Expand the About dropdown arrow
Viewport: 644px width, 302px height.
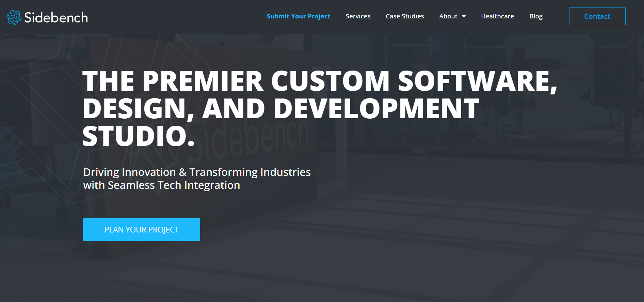coord(464,17)
